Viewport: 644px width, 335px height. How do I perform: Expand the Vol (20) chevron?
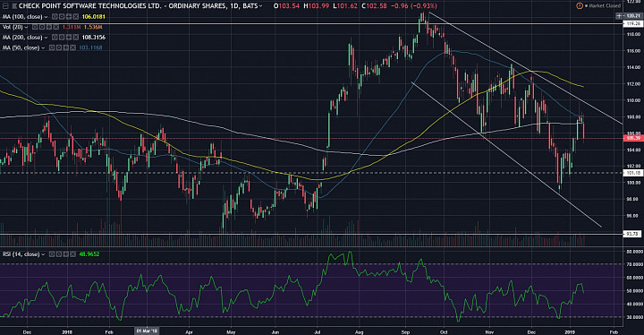coord(26,27)
